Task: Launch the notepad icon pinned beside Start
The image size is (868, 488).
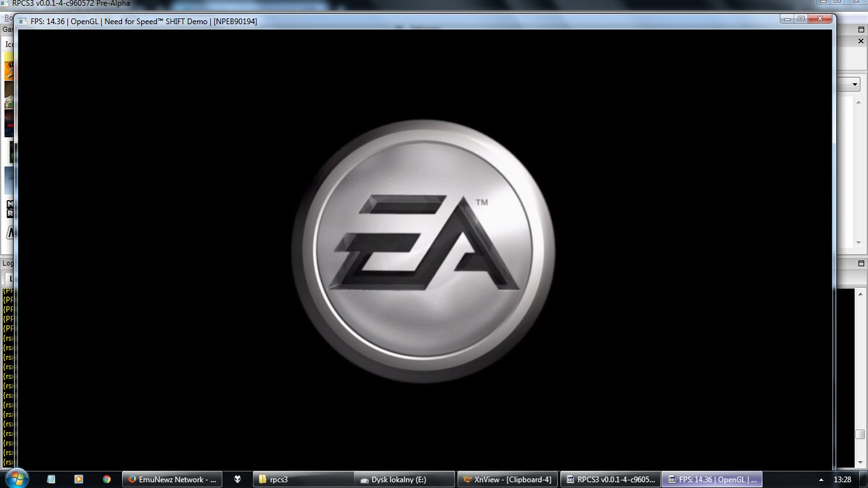Action: pyautogui.click(x=51, y=479)
